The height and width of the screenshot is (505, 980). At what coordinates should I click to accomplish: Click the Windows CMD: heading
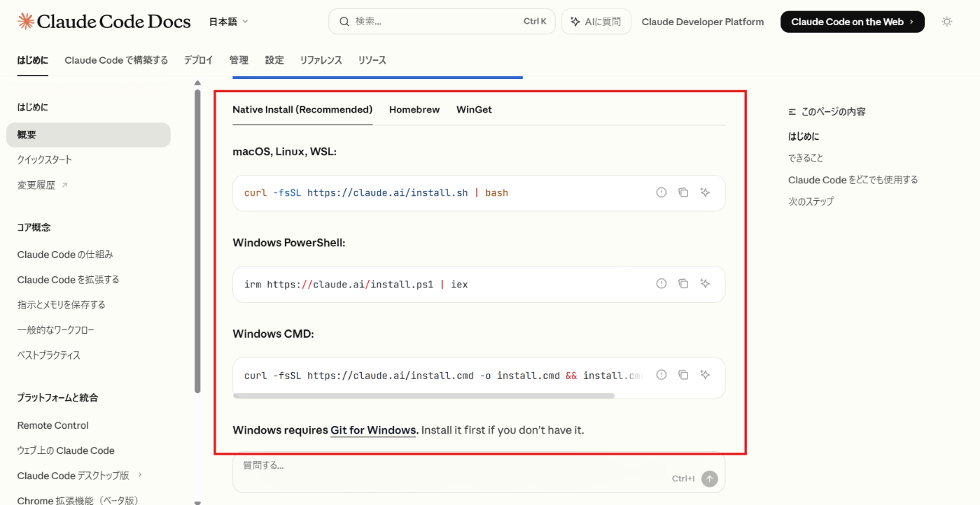click(273, 334)
